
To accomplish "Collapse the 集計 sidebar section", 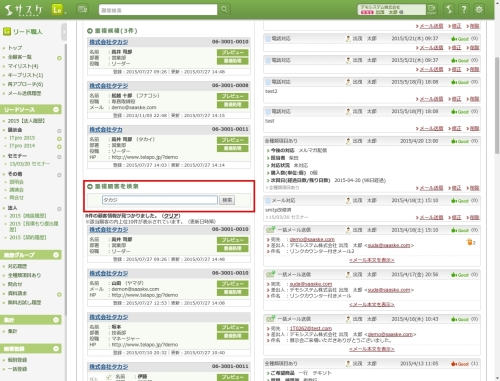I will pos(56,320).
